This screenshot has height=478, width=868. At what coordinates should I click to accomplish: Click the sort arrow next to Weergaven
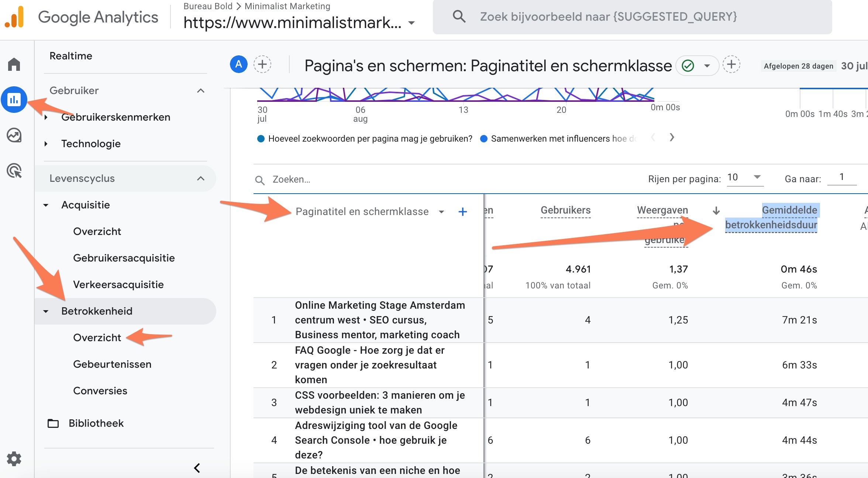[716, 210]
